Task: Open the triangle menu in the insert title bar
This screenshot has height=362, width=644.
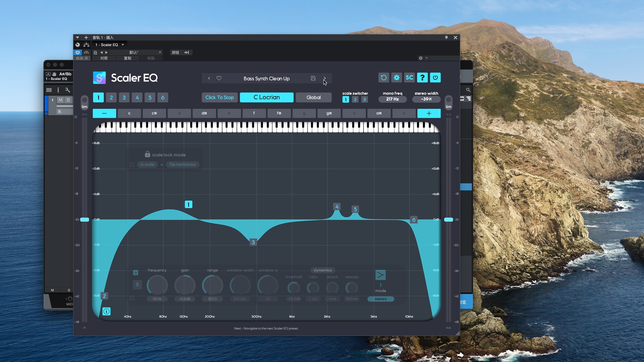Action: pos(77,38)
